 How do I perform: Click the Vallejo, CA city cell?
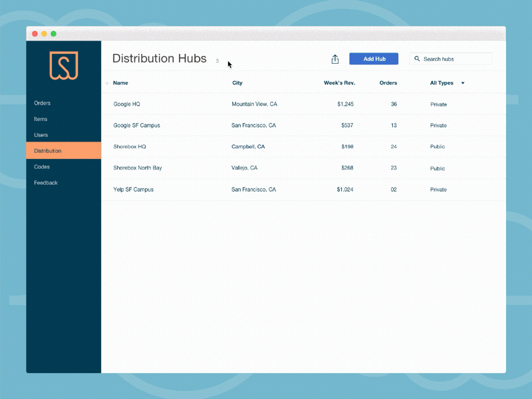[x=244, y=168]
